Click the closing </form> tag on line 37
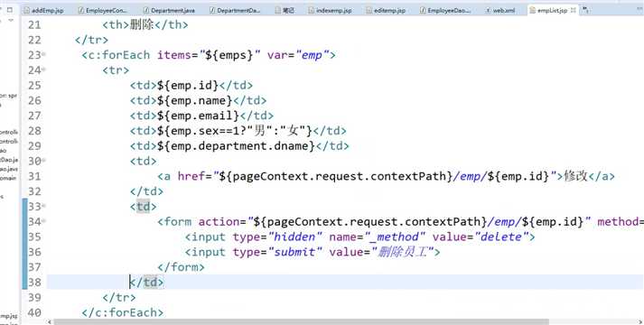Screen dimensions: 644x325 coord(181,267)
